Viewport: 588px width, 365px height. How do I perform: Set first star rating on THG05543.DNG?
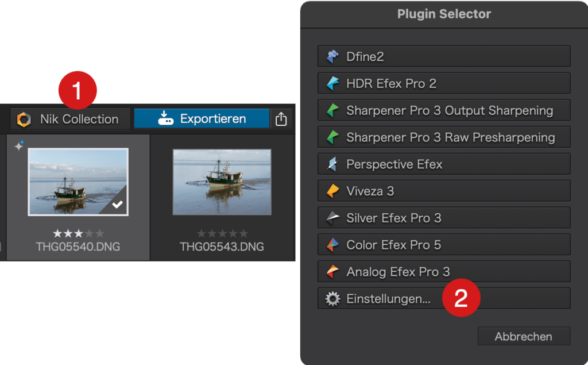201,233
